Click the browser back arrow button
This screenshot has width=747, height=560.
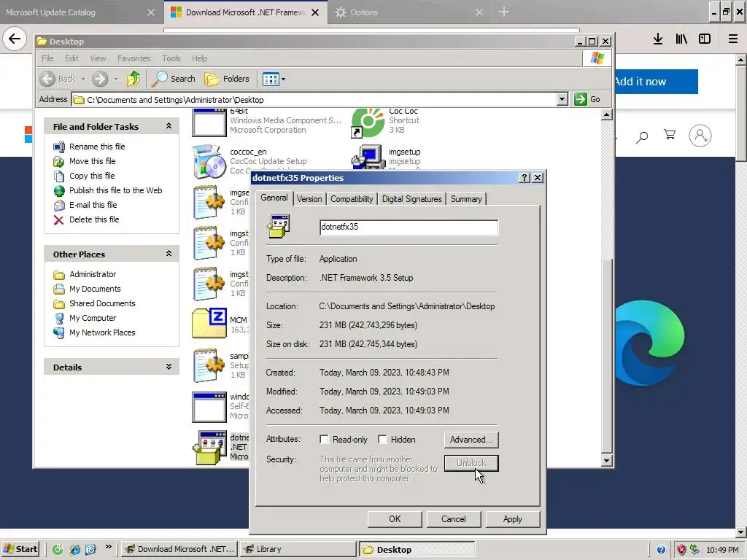(x=15, y=39)
